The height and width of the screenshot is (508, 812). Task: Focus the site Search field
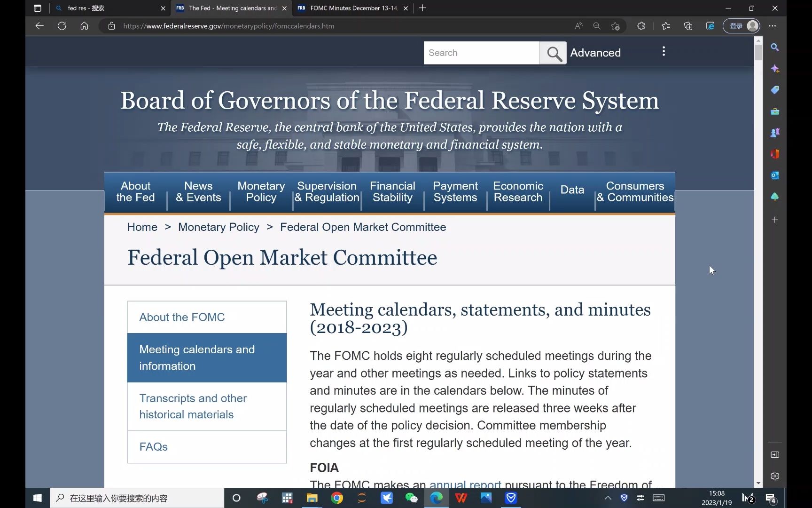(x=482, y=53)
